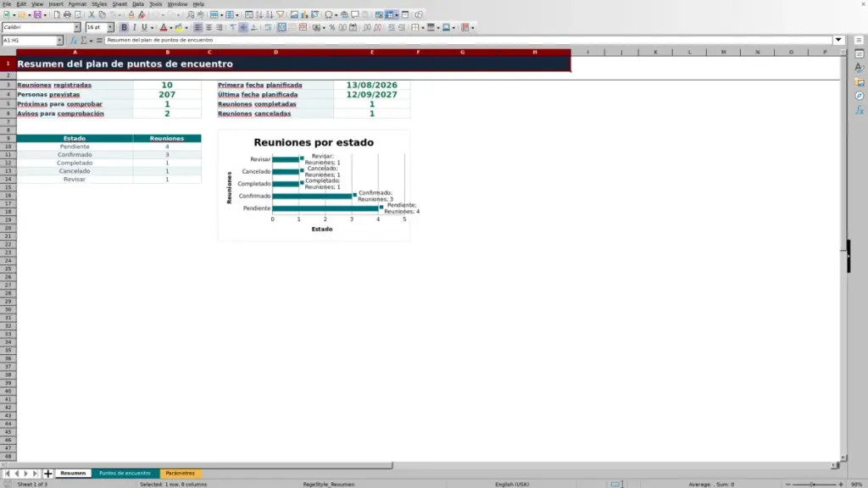Add a new sheet with plus button
868x488 pixels.
click(47, 474)
